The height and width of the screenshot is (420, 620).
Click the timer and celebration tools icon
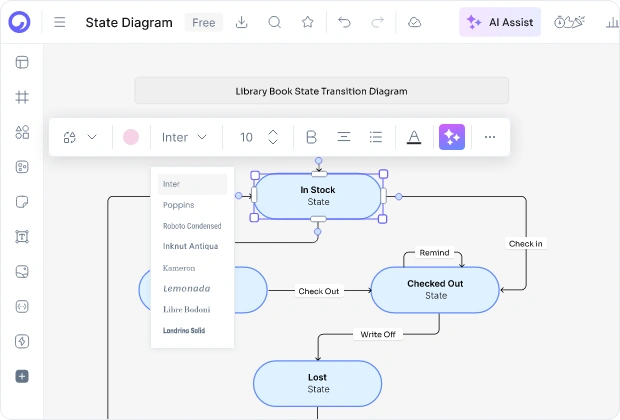(569, 22)
